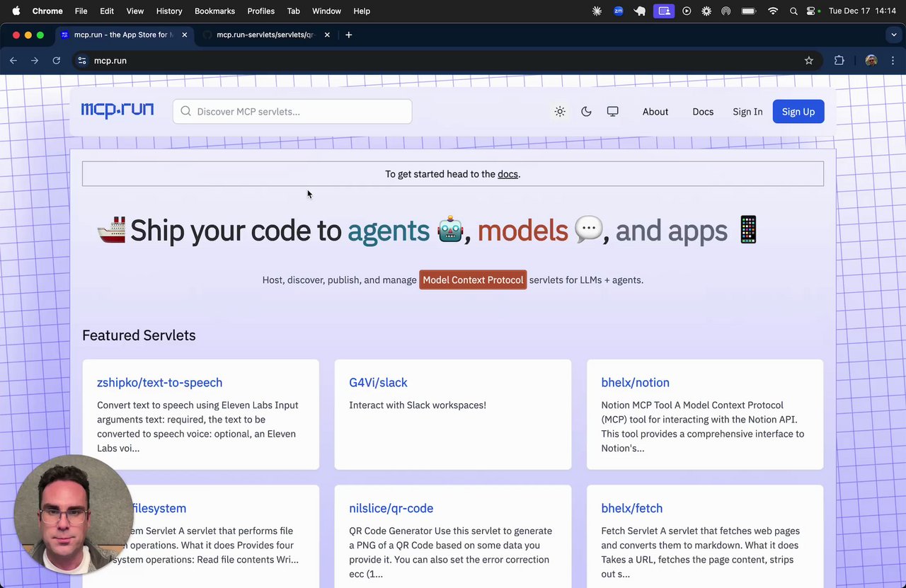Select the system theme monitor icon
The image size is (906, 588).
(x=613, y=112)
